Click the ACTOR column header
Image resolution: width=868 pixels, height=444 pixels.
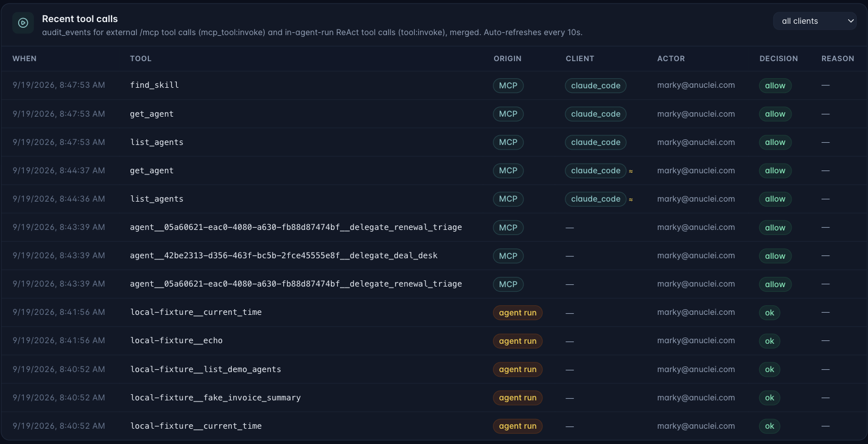tap(671, 58)
